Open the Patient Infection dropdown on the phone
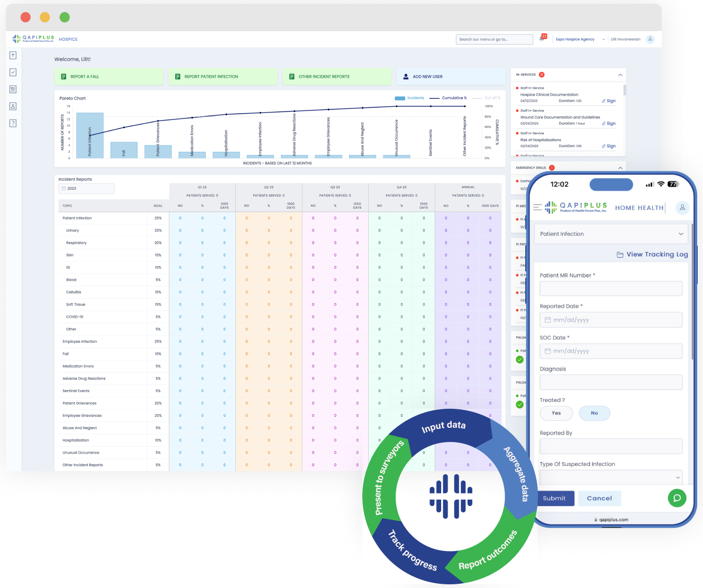 [x=611, y=234]
